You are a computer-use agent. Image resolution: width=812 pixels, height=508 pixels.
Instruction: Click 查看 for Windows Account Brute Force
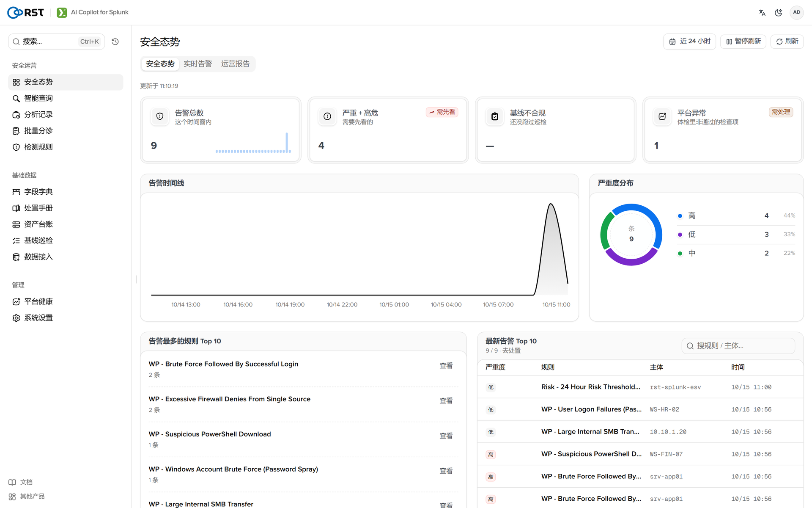[446, 471]
